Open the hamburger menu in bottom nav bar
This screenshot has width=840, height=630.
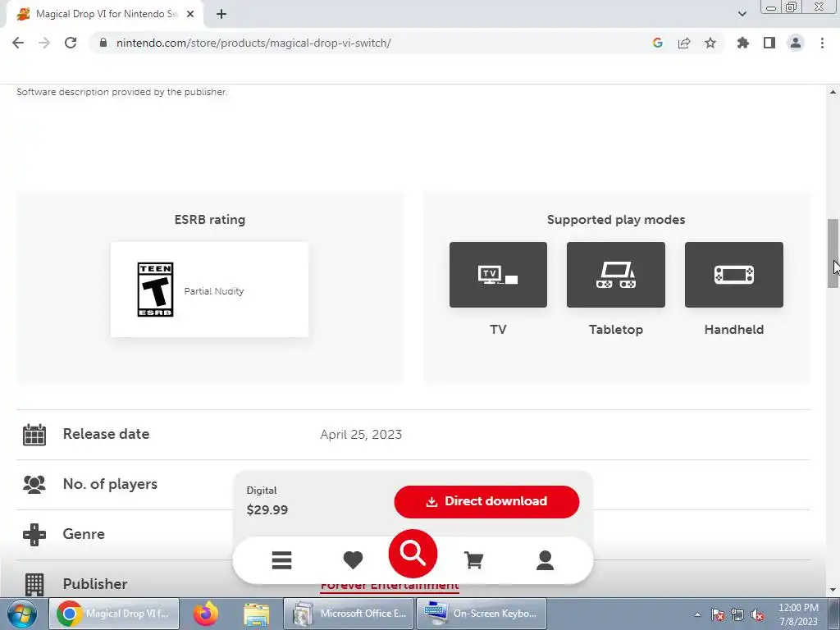[x=281, y=560]
